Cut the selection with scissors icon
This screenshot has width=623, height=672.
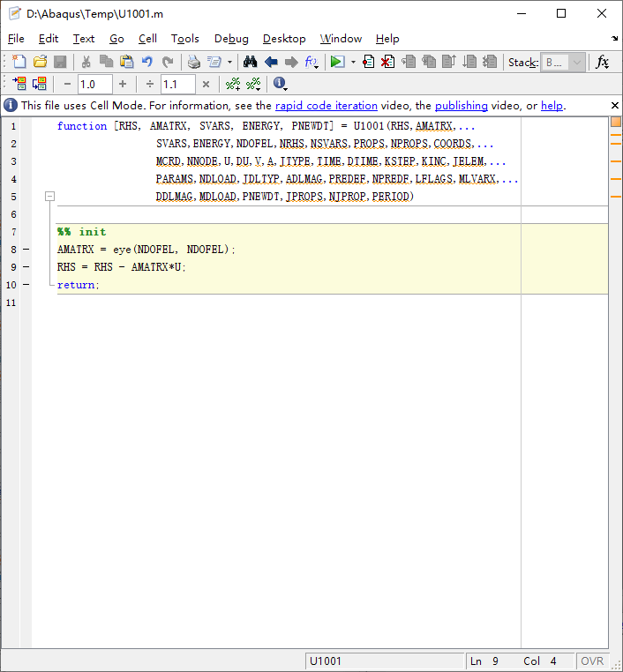86,62
